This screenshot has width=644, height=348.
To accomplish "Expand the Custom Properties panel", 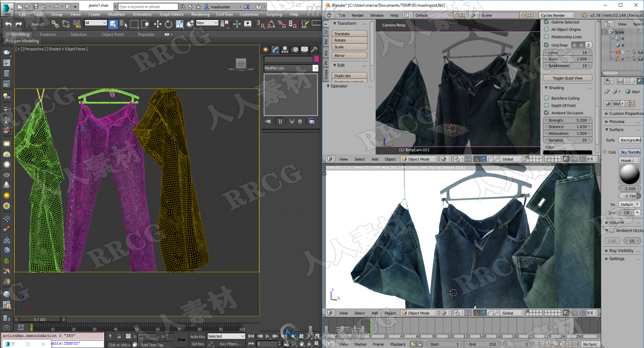I will pyautogui.click(x=623, y=114).
